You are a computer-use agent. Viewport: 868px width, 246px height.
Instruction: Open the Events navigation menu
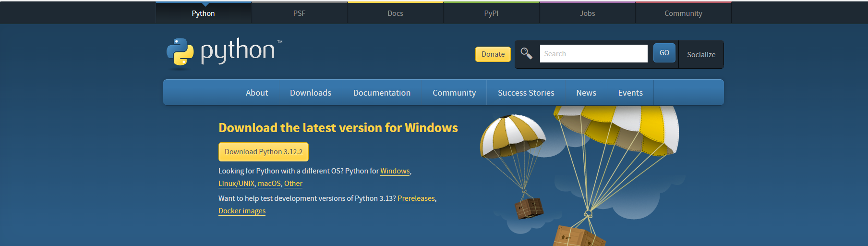click(630, 93)
